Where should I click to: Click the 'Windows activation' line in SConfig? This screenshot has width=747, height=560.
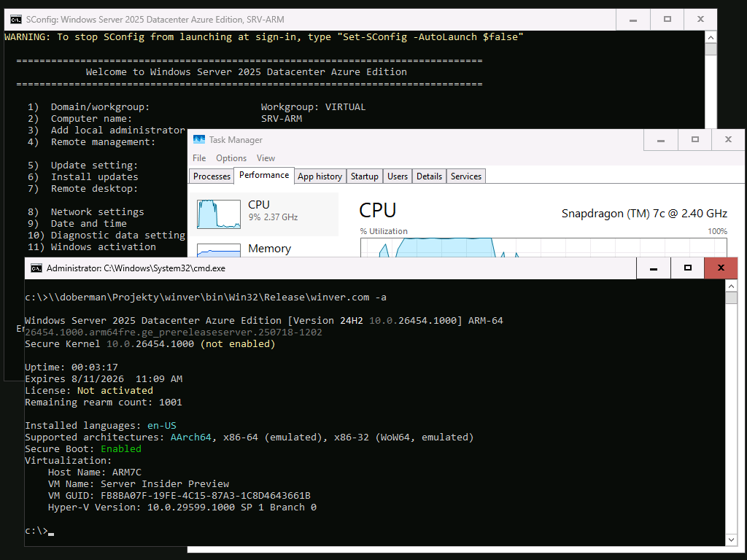pos(91,246)
